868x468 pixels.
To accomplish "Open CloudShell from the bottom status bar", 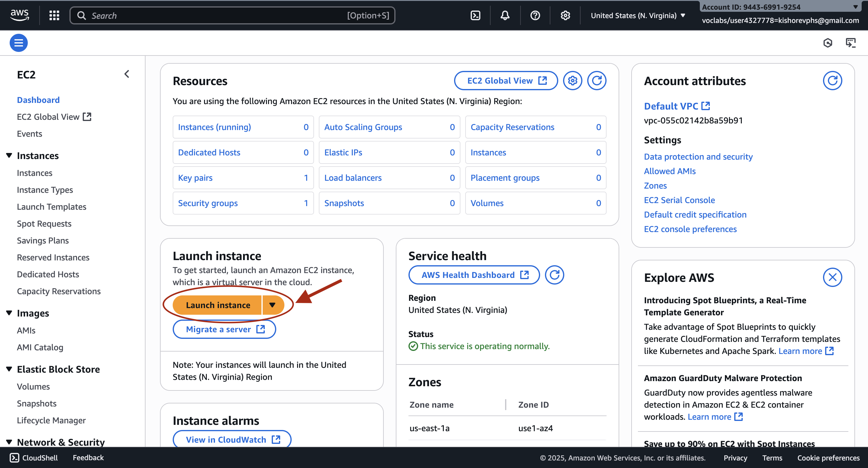I will [33, 457].
